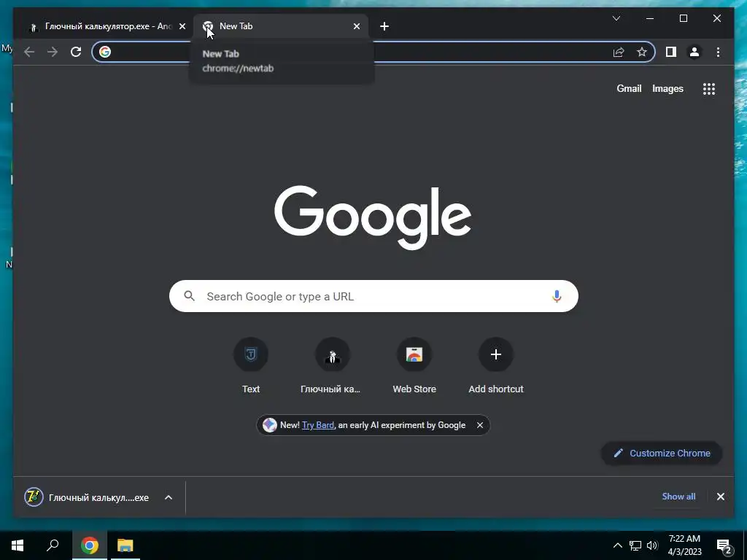Viewport: 747px width, 560px height.
Task: Click the magnifier icon in search box
Action: 189,296
